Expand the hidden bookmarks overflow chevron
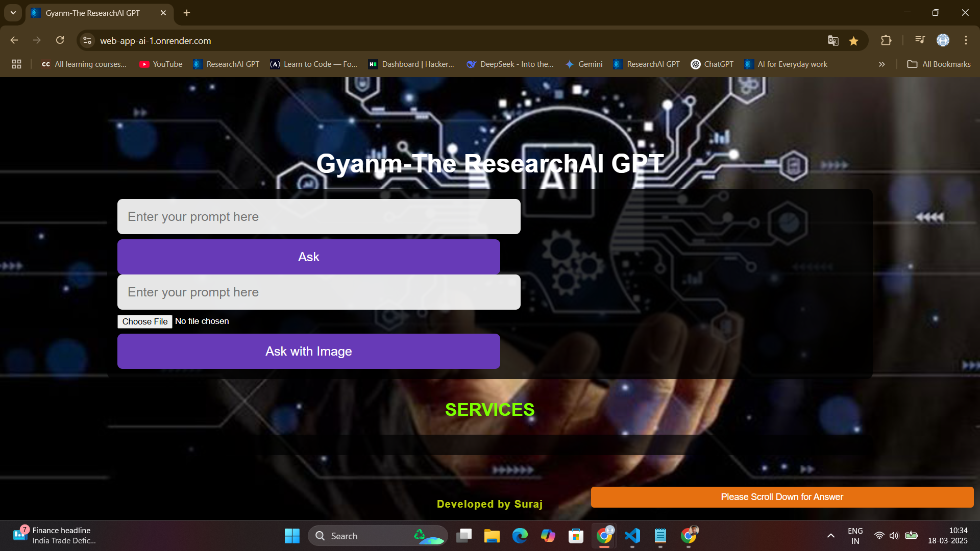 point(881,64)
